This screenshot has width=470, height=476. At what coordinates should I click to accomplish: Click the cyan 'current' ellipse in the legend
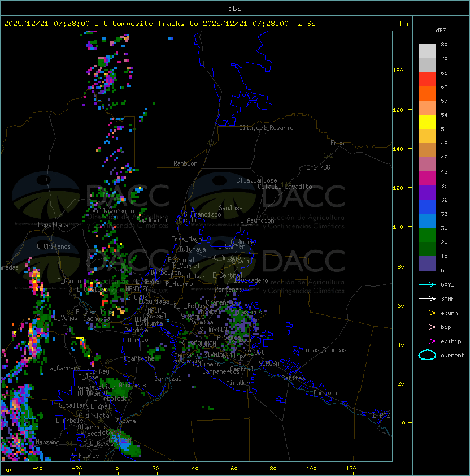(427, 355)
